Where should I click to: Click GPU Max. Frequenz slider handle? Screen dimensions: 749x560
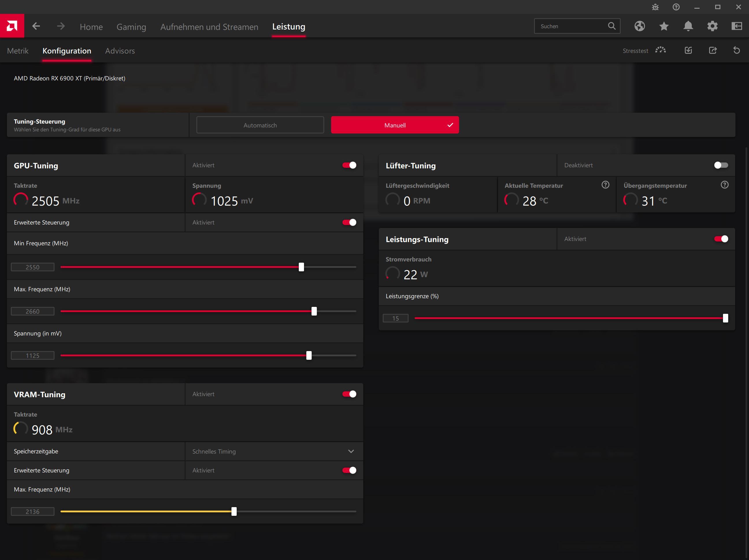point(314,311)
